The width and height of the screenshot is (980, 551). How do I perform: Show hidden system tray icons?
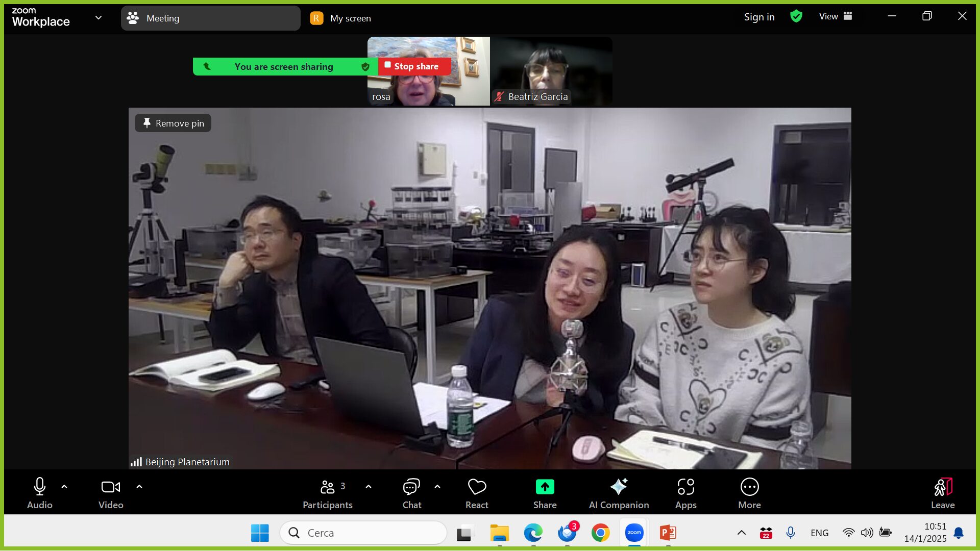742,533
